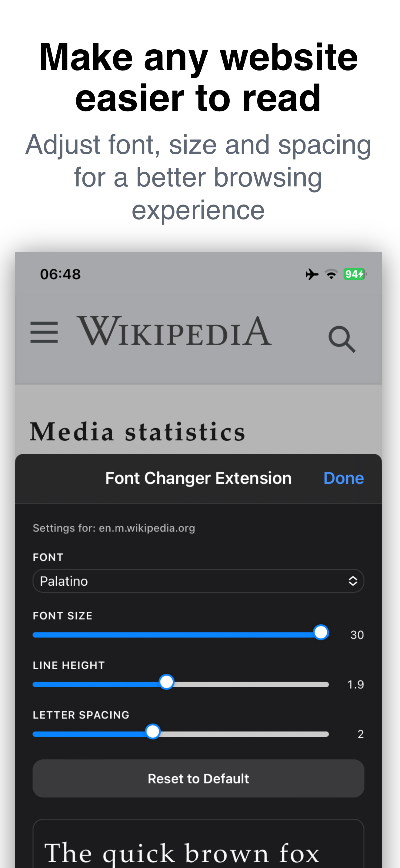Tap the Wikipedia search magnifier icon
This screenshot has width=400, height=868.
[342, 339]
